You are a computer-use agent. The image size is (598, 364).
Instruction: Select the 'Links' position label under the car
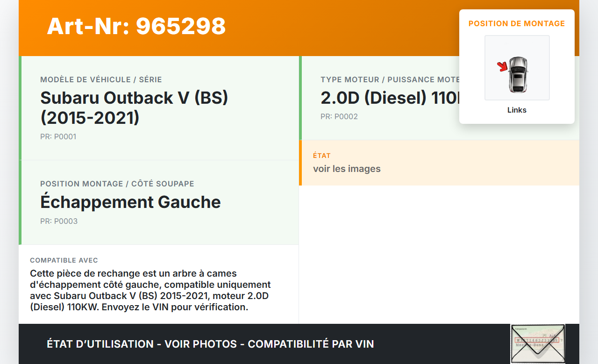coord(517,110)
